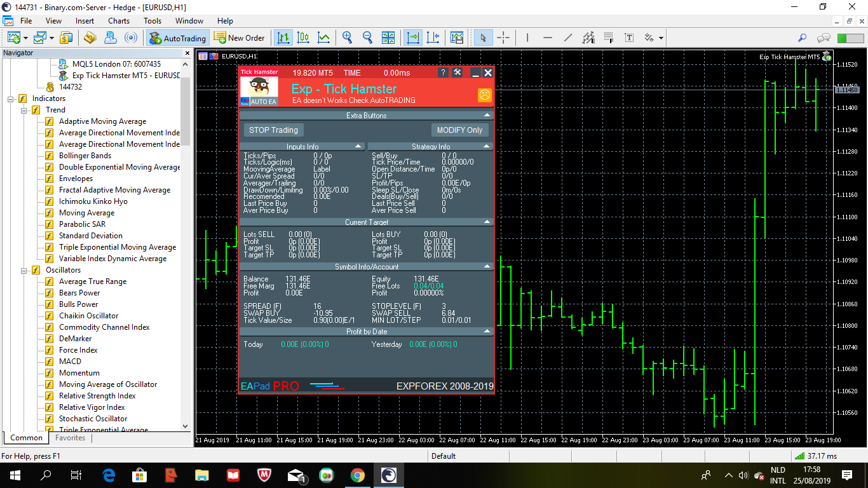Open the search magnifier in the toolbar
Screen dimensions: 868x488
803,38
